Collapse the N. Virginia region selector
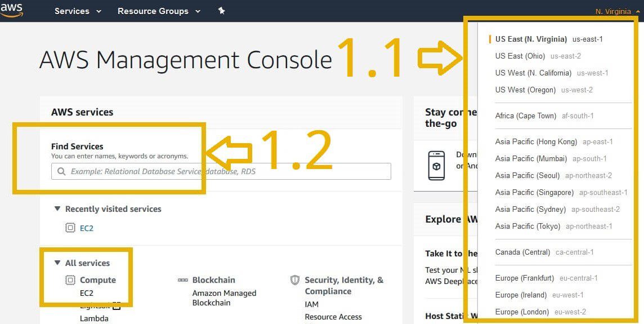Viewport: 644px width, 324px height. 617,11
